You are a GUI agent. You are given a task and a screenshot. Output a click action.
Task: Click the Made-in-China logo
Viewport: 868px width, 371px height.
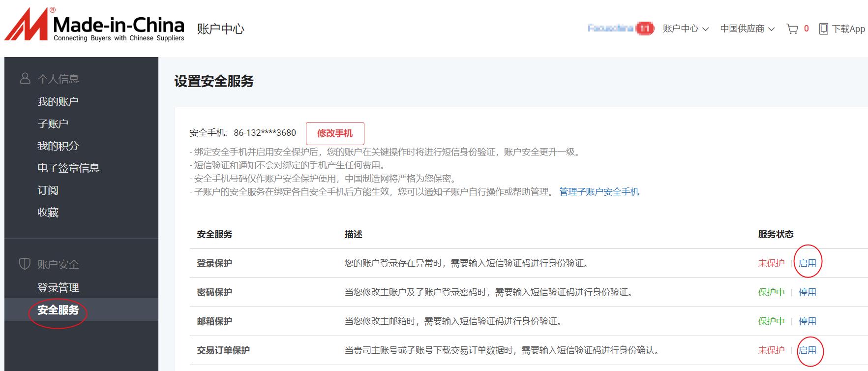(x=94, y=24)
